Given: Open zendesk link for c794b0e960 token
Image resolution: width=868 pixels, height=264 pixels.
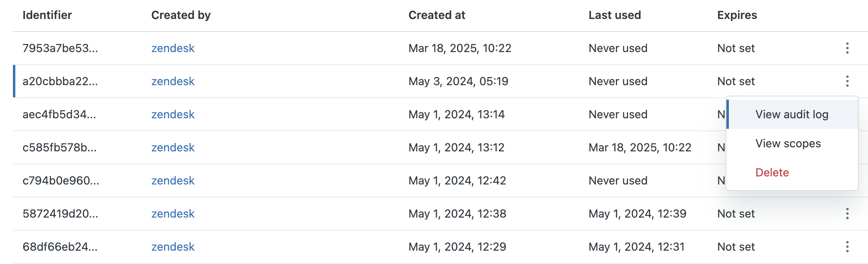Looking at the screenshot, I should (x=173, y=180).
